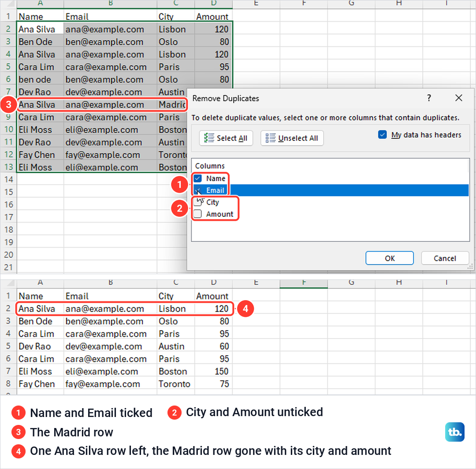Select row header 13 in upper spreadsheet
The width and height of the screenshot is (476, 469).
[8, 167]
